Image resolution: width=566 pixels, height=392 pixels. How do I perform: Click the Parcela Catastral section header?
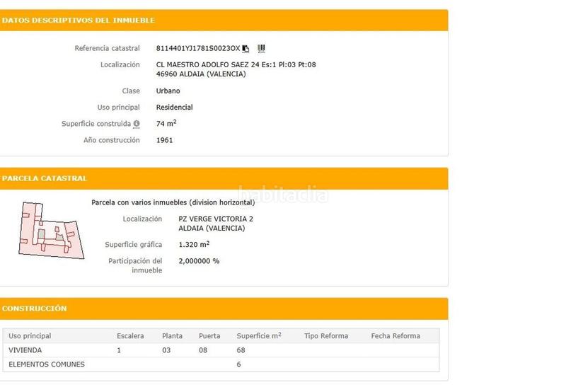pyautogui.click(x=45, y=178)
